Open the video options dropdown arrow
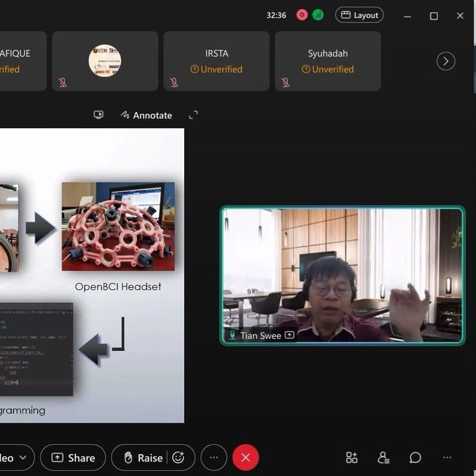 coord(23,457)
